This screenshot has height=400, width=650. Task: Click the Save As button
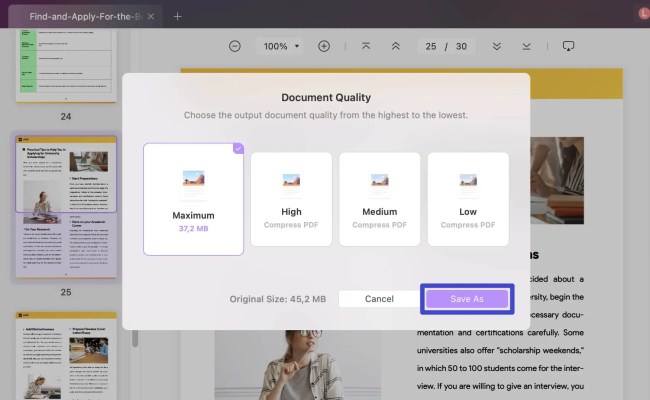coord(467,299)
